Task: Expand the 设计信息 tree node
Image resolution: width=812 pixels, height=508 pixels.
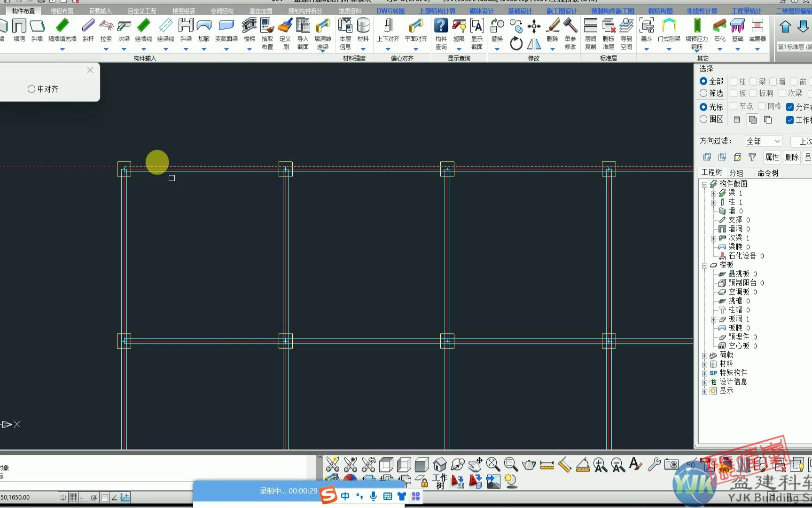Action: tap(705, 382)
